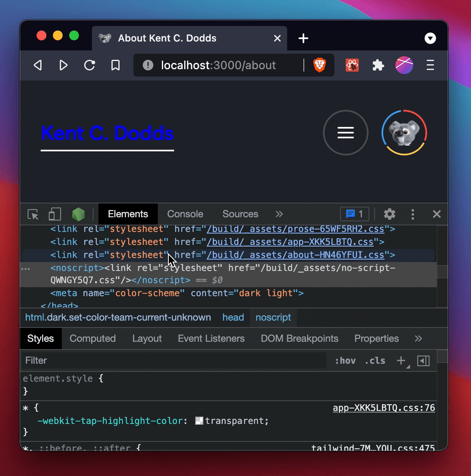Select the inspect element picker tool
The height and width of the screenshot is (476, 471).
click(33, 214)
